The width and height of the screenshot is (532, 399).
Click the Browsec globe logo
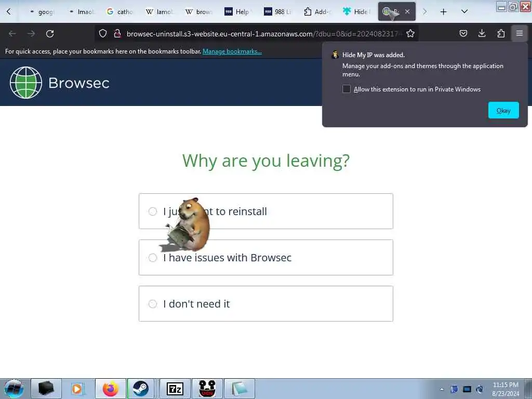[x=26, y=83]
